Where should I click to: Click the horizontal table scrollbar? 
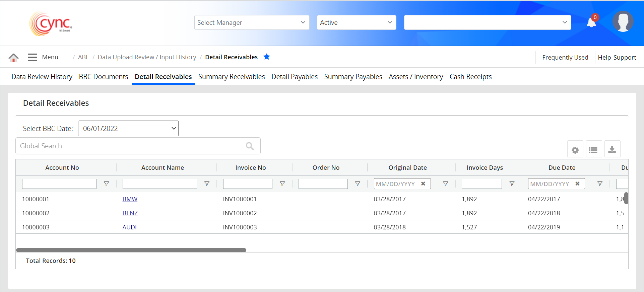click(131, 250)
